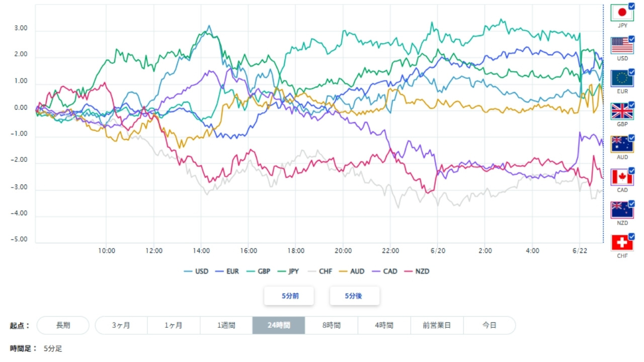Image resolution: width=644 pixels, height=362 pixels.
Task: Select the 前営業日 starting point
Action: tap(437, 325)
